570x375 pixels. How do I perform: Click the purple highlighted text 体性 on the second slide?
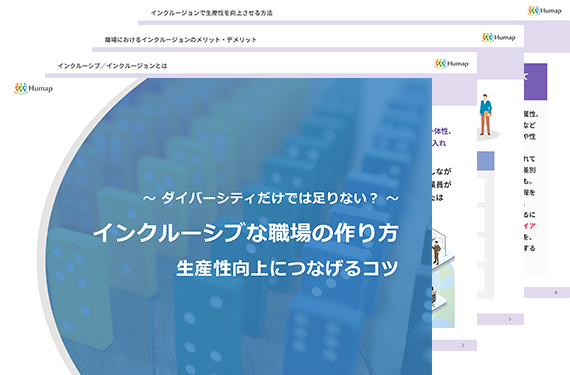pos(441,131)
